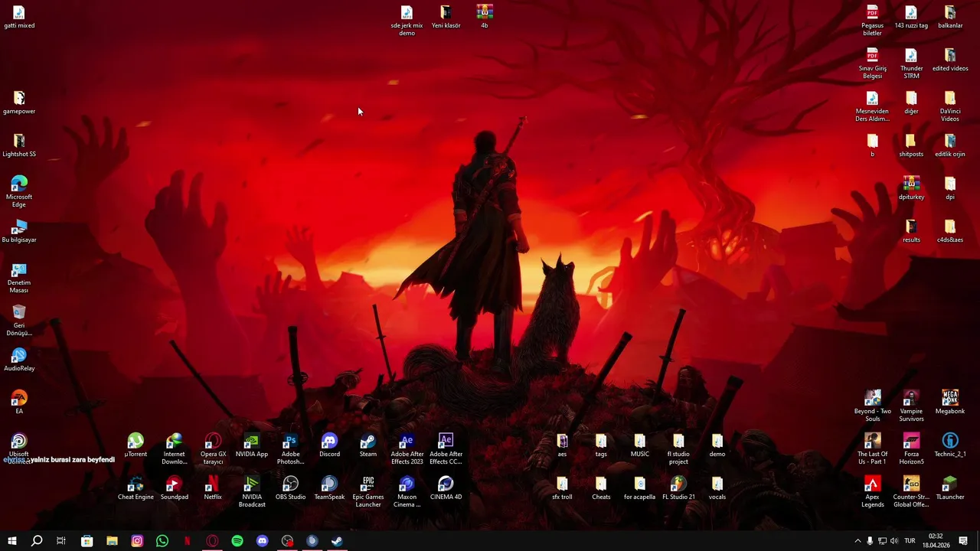Select the fl studio project folder
This screenshot has width=980, height=551.
click(x=678, y=449)
